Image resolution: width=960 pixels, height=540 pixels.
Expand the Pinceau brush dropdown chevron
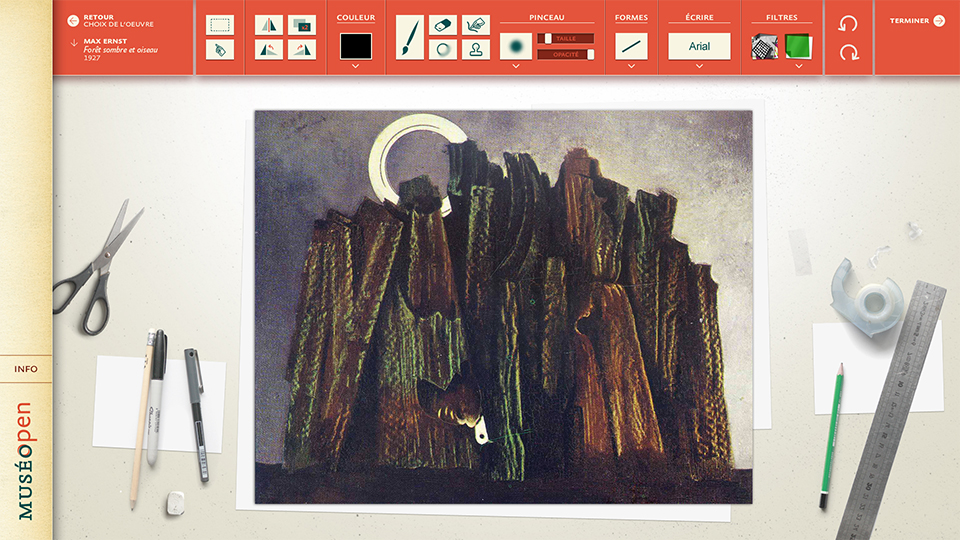pos(516,66)
